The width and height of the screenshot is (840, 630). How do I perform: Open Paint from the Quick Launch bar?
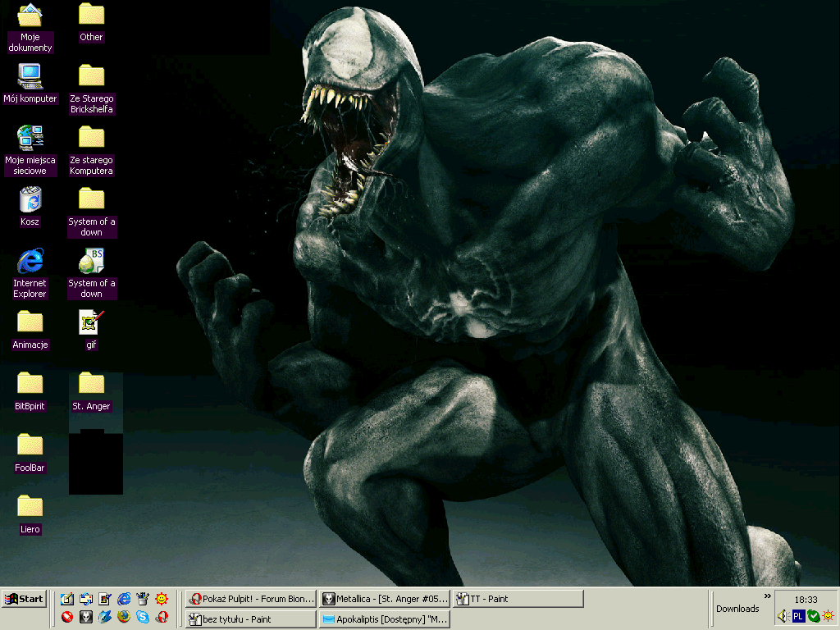pos(144,599)
